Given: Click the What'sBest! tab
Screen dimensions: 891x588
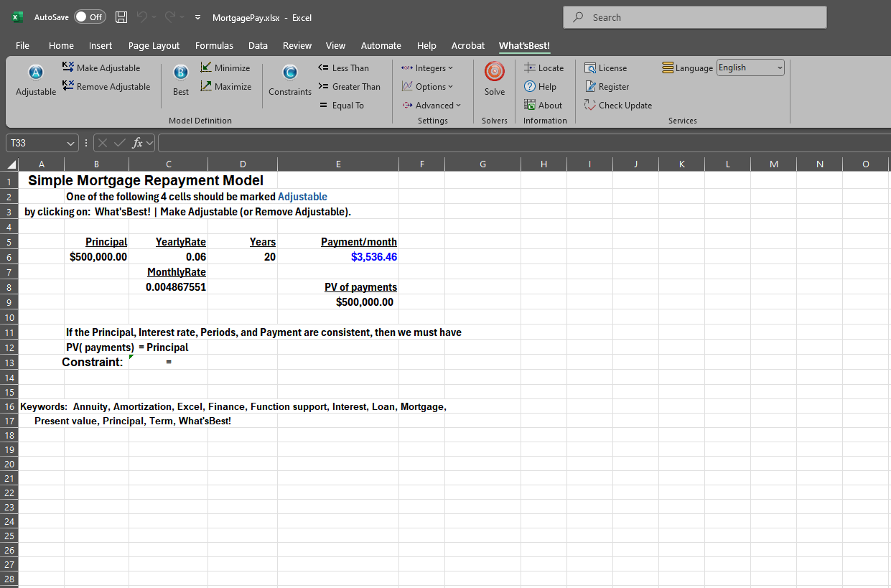Looking at the screenshot, I should pyautogui.click(x=524, y=45).
